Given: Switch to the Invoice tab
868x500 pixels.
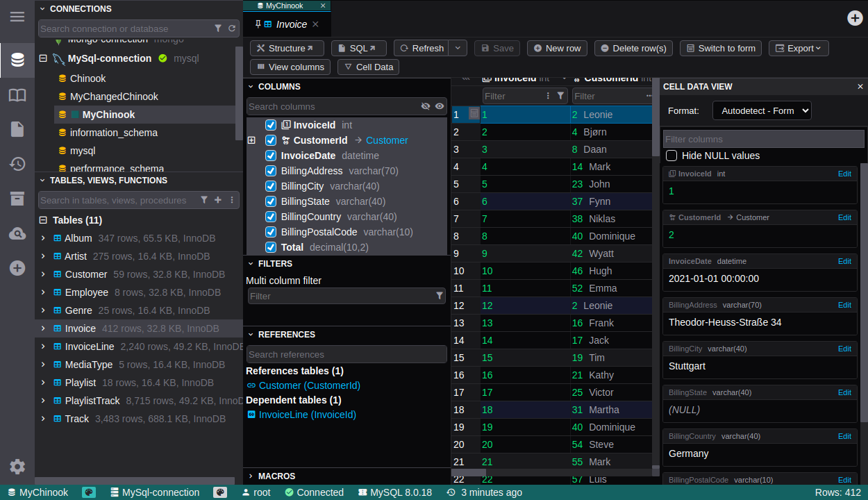Looking at the screenshot, I should pos(291,24).
